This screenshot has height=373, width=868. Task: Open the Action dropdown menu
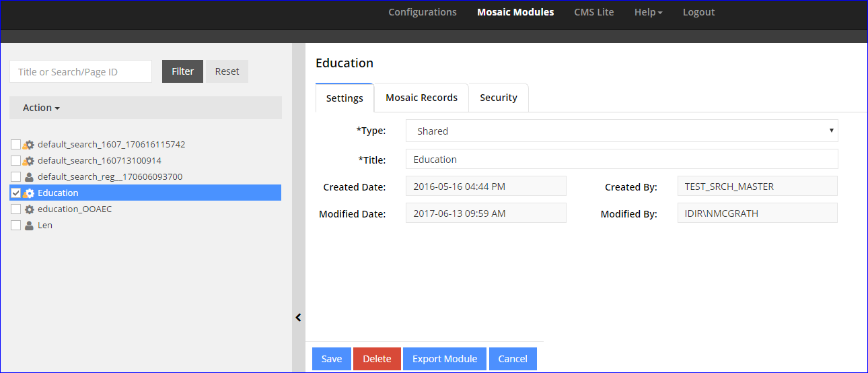[41, 108]
